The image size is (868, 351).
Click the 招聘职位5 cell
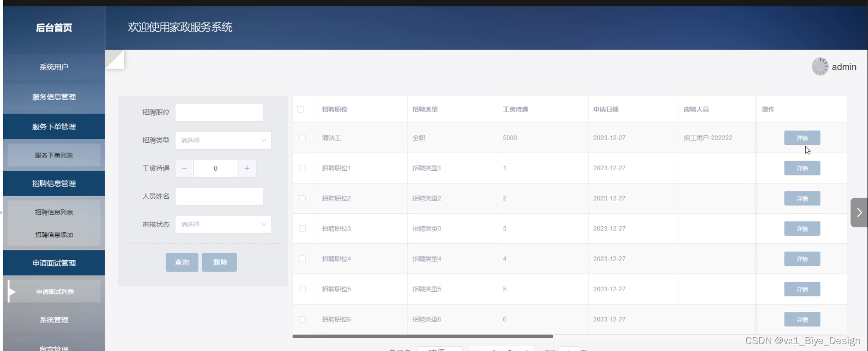pyautogui.click(x=336, y=289)
